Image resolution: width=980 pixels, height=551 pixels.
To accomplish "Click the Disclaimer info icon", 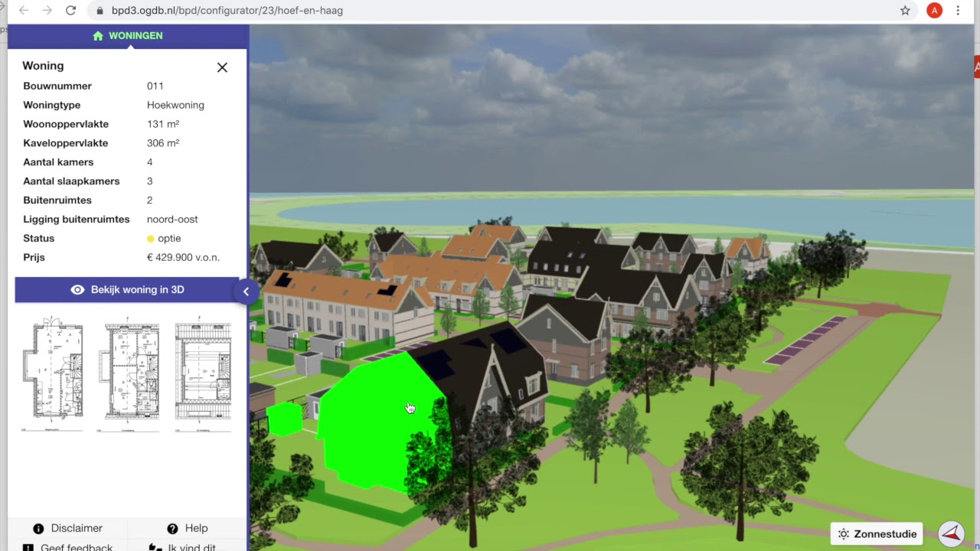I will click(x=38, y=528).
